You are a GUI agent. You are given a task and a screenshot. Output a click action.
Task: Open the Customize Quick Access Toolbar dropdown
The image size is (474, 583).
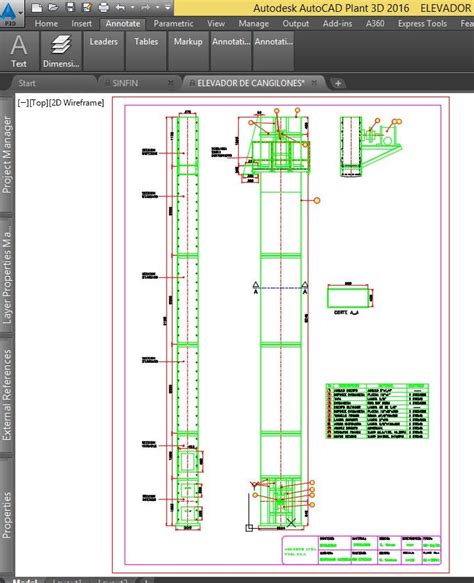(168, 7)
